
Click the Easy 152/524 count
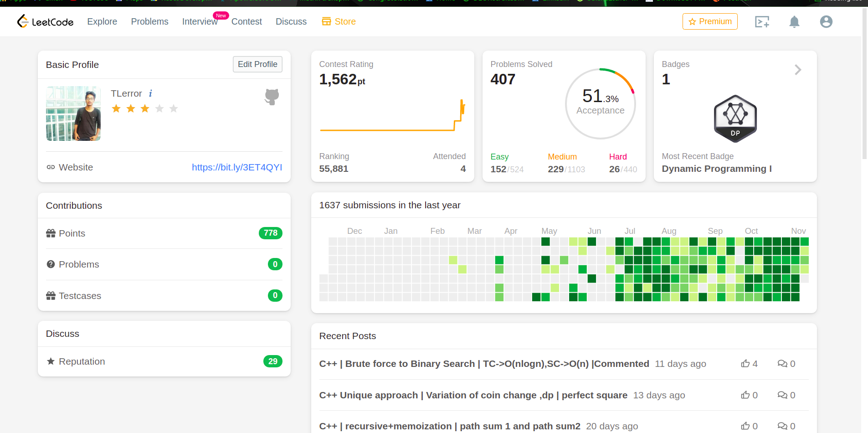(x=507, y=169)
